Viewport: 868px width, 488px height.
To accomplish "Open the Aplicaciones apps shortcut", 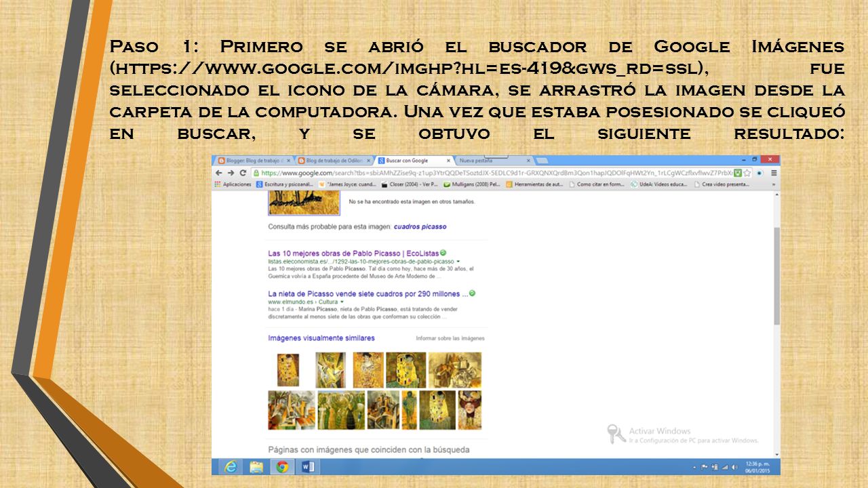I will (x=233, y=184).
